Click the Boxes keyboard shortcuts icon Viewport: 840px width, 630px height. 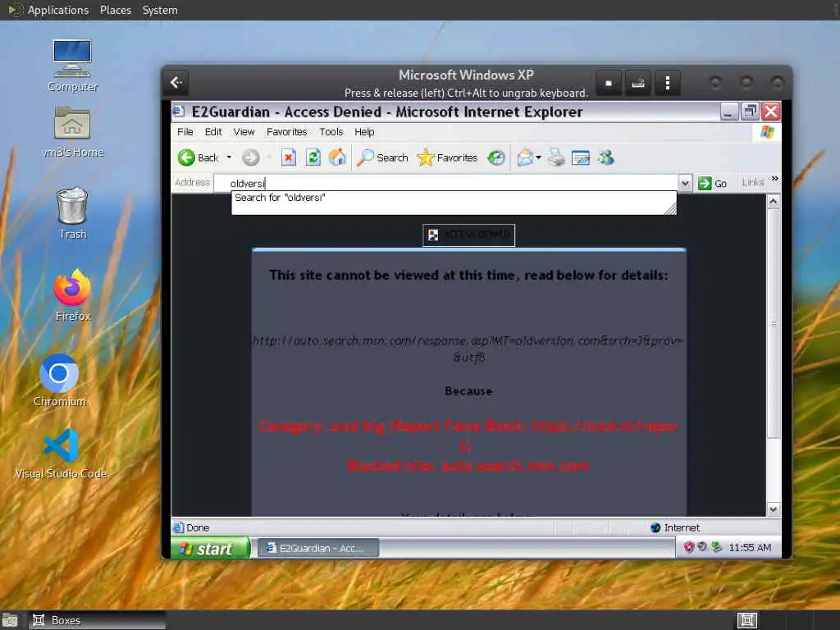tap(637, 83)
